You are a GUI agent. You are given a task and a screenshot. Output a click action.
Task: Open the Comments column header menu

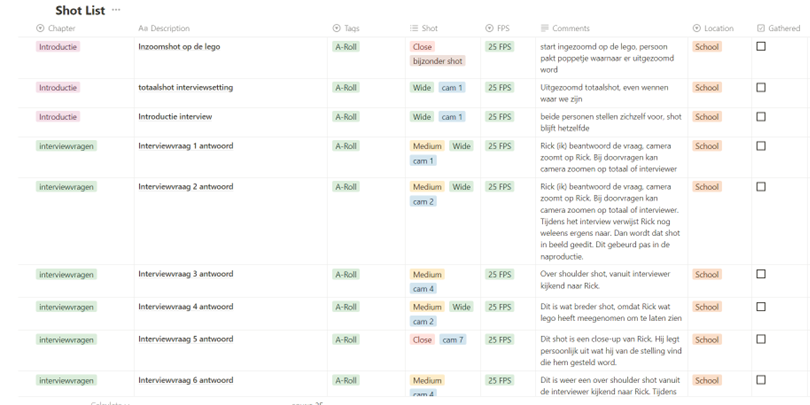[x=570, y=28]
